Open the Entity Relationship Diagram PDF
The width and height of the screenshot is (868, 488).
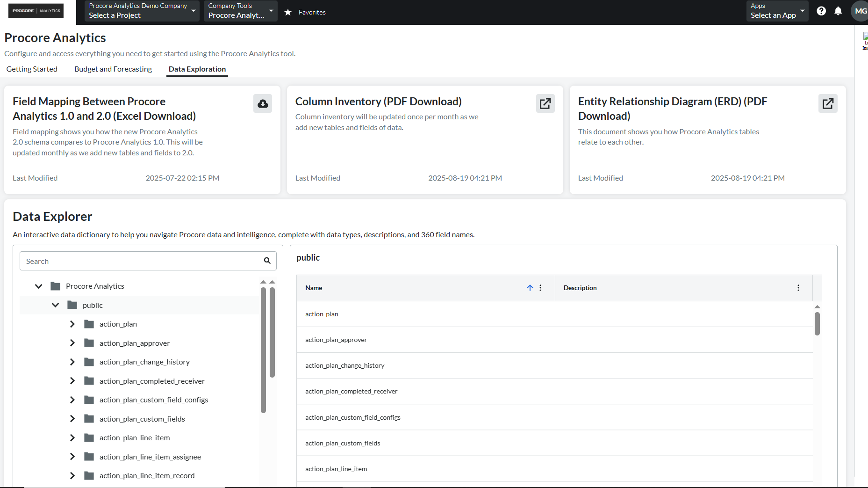coord(827,103)
